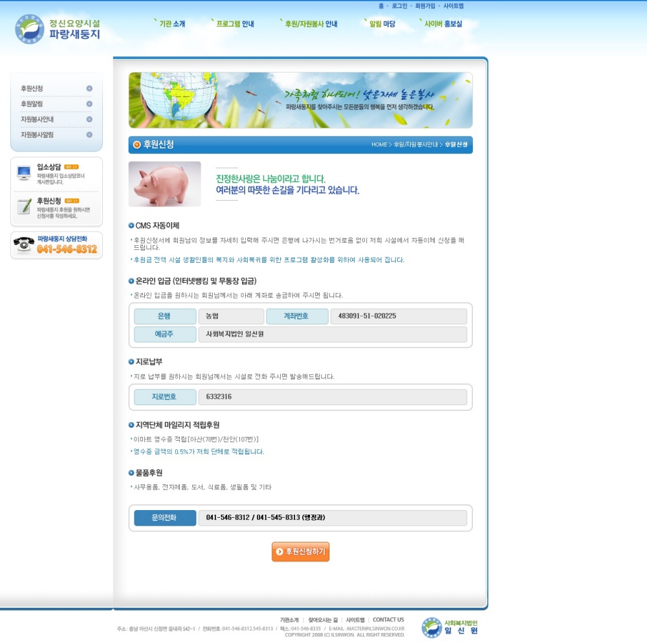Click the telephone icon in the 상담전화 banner
The image size is (647, 644).
24,244
